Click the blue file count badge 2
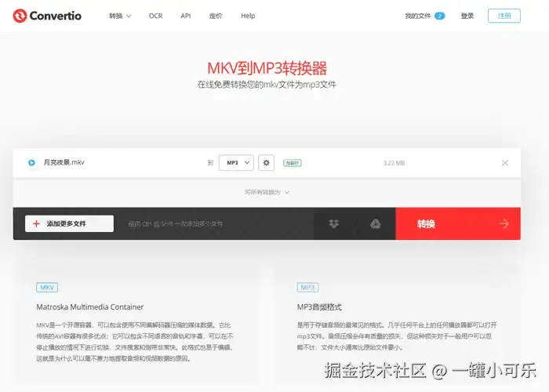Viewport: 549px width, 392px height. pyautogui.click(x=440, y=16)
